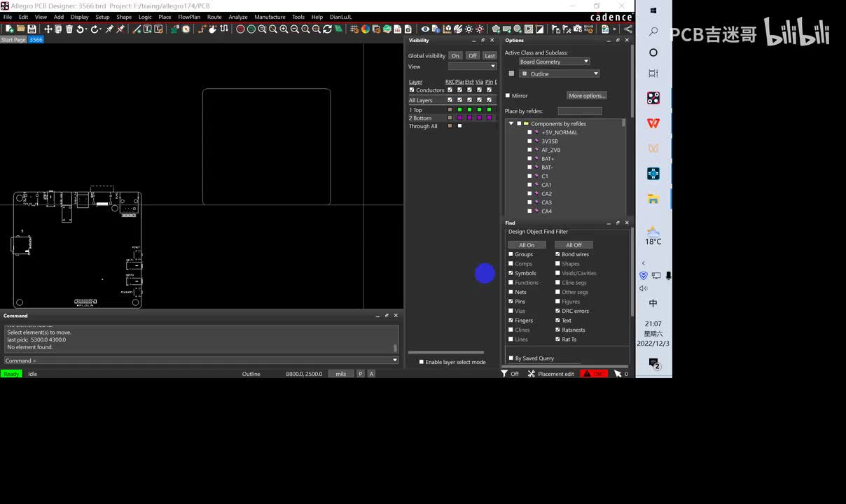Image resolution: width=846 pixels, height=504 pixels.
Task: Toggle the Text find filter checkbox
Action: [x=557, y=320]
